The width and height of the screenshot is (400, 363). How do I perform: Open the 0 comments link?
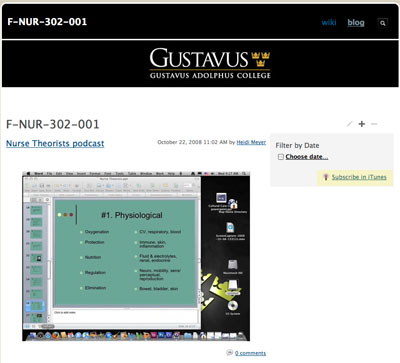click(x=250, y=353)
